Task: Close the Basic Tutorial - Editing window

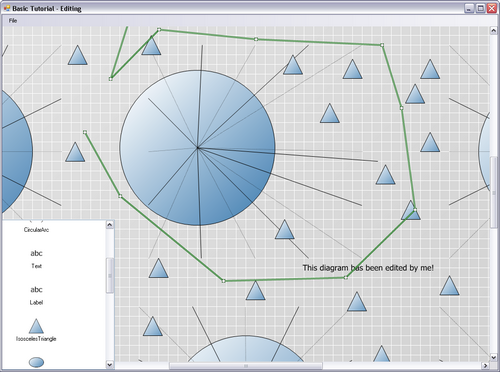Action: (492, 8)
